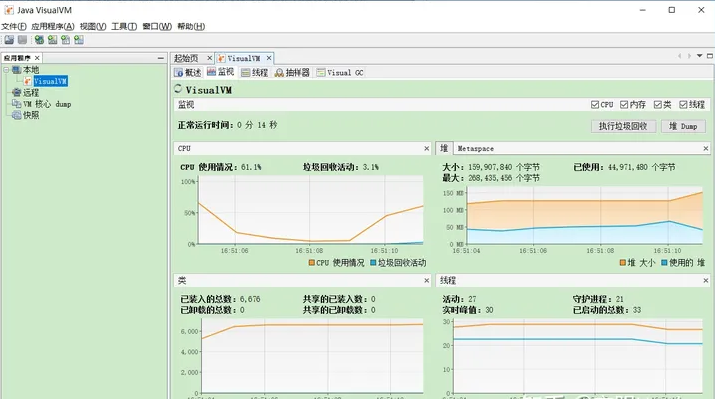The width and height of the screenshot is (715, 399).
Task: Minimize the 应用程序 side panel
Action: pyautogui.click(x=161, y=58)
